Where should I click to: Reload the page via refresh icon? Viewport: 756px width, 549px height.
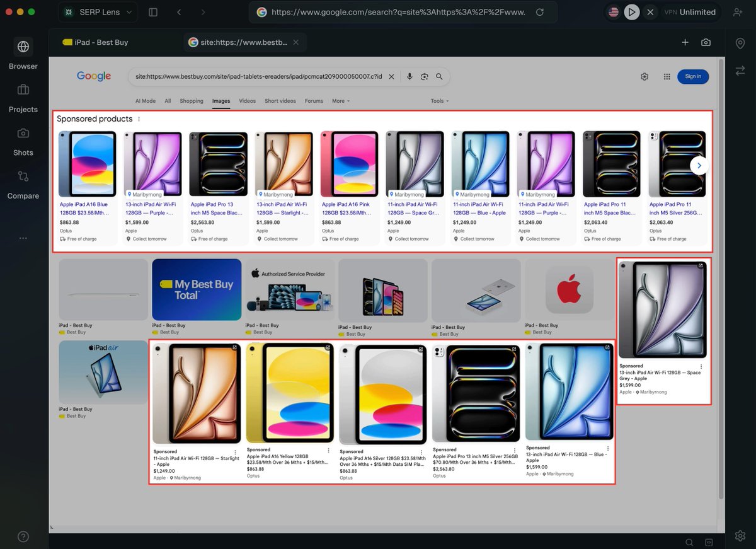(x=540, y=12)
